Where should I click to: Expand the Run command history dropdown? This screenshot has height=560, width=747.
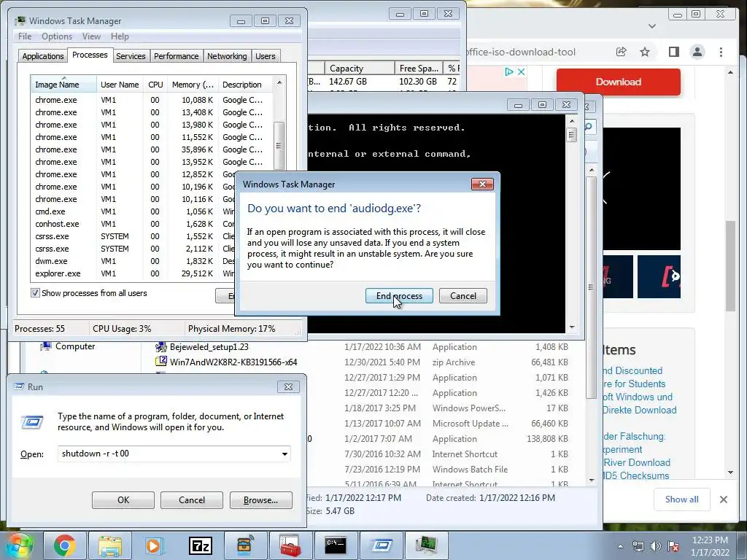[285, 454]
